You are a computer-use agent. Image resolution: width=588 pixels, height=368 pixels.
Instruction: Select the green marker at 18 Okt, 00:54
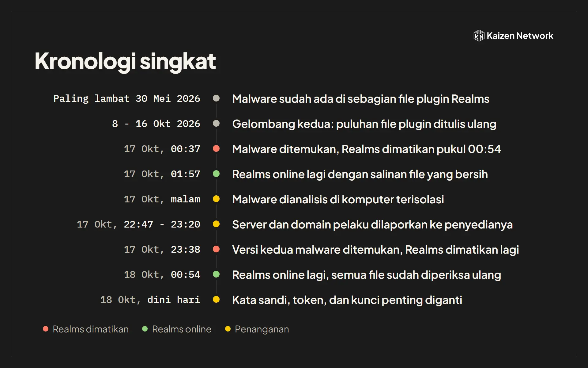click(x=216, y=274)
